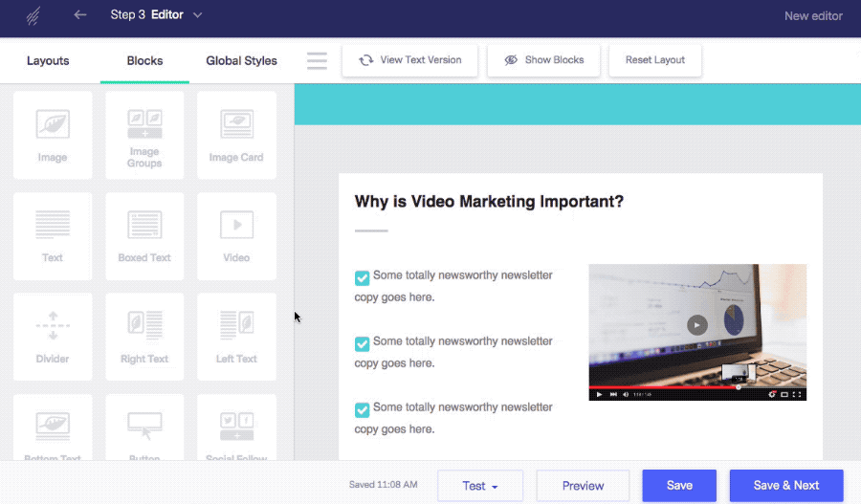Screen dimensions: 861x504
Task: Click the small play icon in video control bar
Action: (599, 394)
